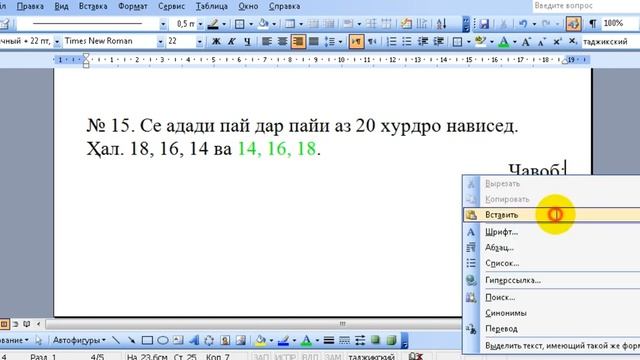Image resolution: width=640 pixels, height=360 pixels.
Task: Select Синонимы in context menu
Action: pyautogui.click(x=552, y=313)
